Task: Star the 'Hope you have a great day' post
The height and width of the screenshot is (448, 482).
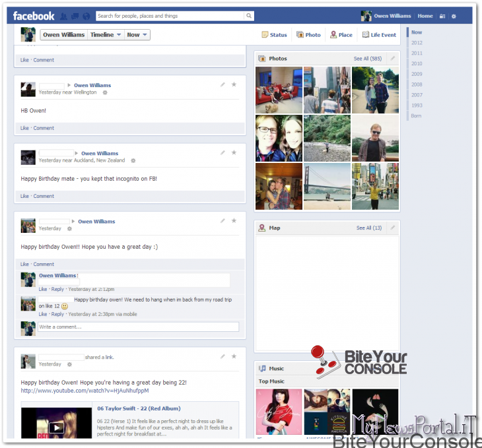Action: click(234, 221)
